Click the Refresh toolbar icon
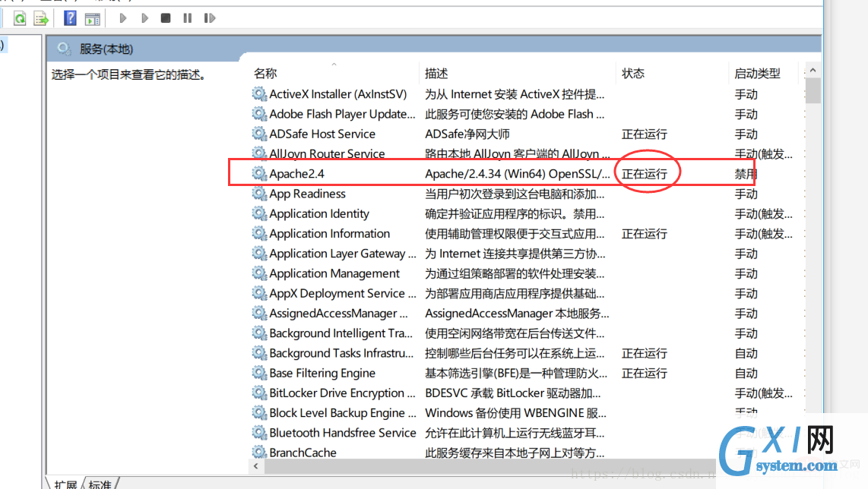 coord(19,18)
